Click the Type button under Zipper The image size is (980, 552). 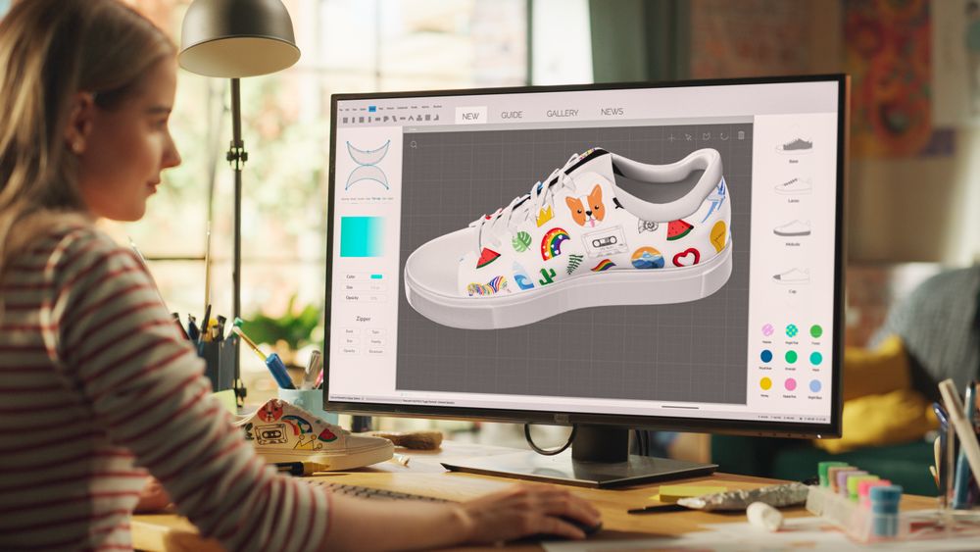tap(375, 332)
